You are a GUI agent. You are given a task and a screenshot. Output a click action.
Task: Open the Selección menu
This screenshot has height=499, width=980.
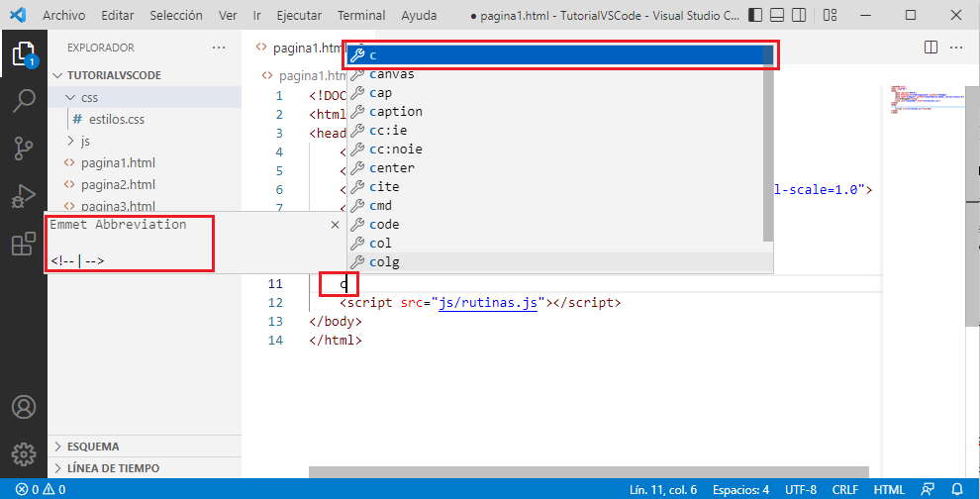click(176, 15)
